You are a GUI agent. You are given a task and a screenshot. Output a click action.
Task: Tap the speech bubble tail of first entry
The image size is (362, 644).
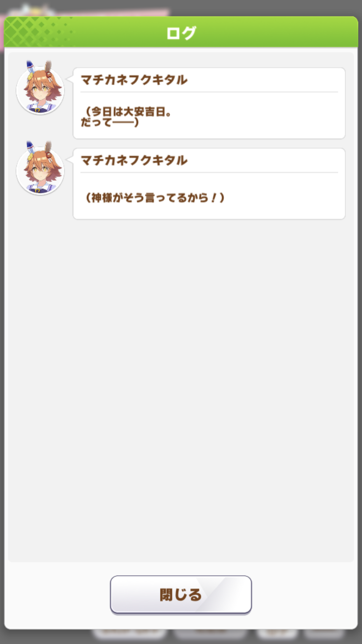[x=70, y=77]
